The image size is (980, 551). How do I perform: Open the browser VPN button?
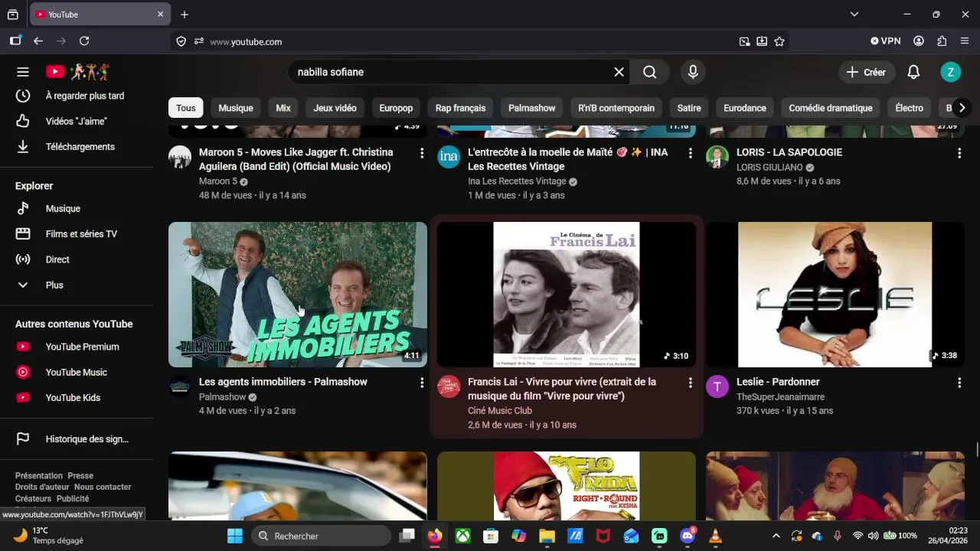pyautogui.click(x=886, y=41)
